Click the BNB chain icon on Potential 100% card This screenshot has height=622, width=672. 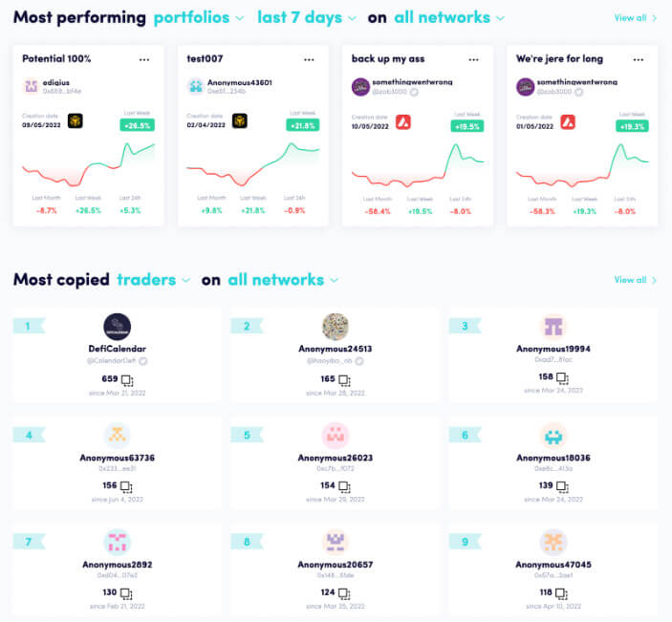click(76, 121)
